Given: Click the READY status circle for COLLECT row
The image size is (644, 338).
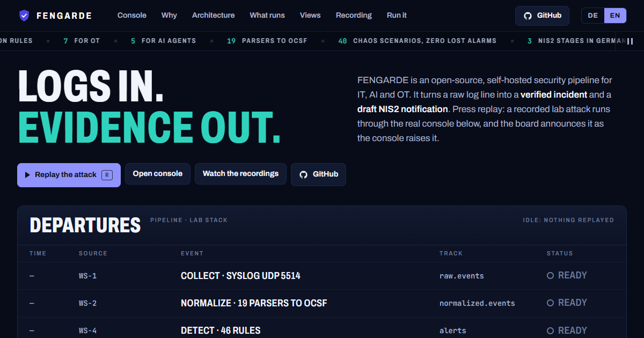Looking at the screenshot, I should [550, 275].
